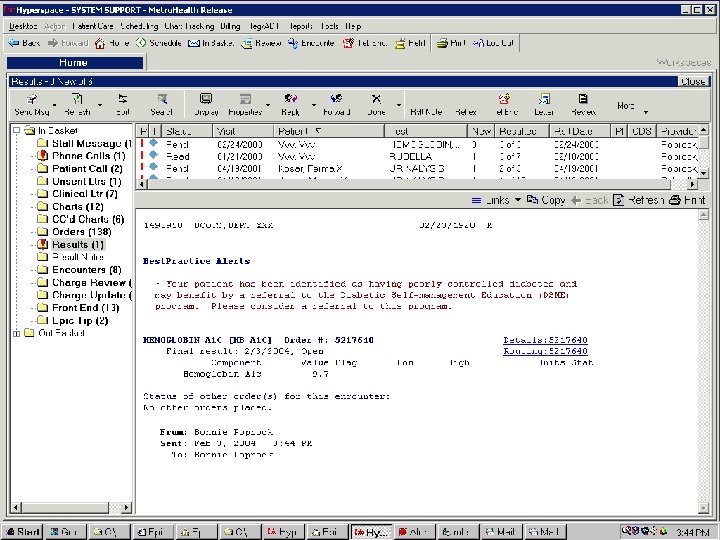Screen dimensions: 720x540
Task: Select the Orders (138) folder
Action: 82,232
